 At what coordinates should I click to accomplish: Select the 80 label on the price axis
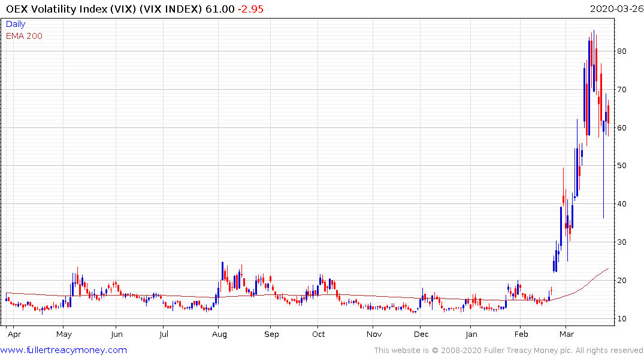click(621, 51)
